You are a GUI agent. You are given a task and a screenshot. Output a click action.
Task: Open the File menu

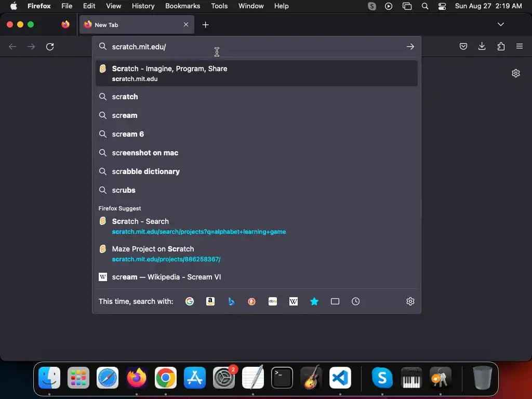(67, 6)
